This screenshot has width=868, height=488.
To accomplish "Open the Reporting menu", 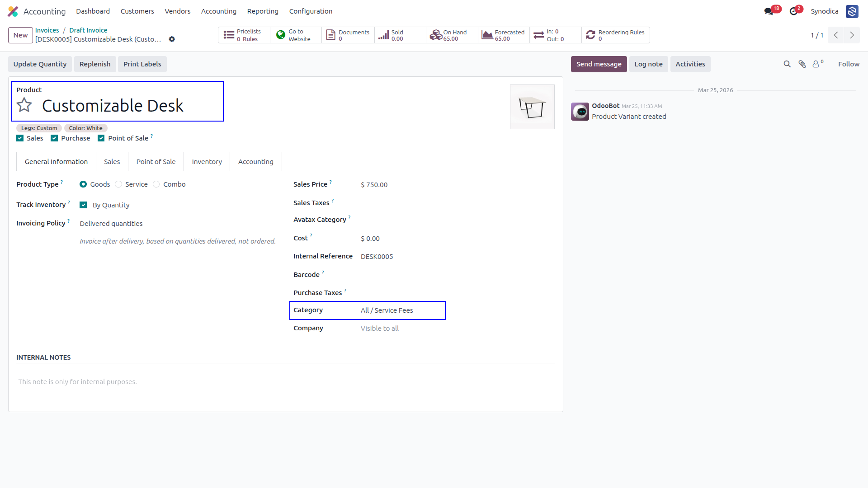I will (x=263, y=11).
